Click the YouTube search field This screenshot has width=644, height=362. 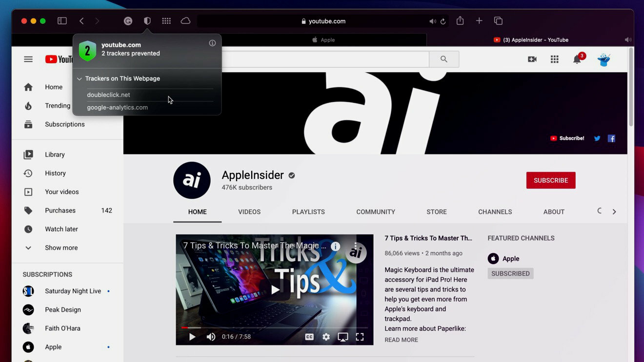(325, 59)
